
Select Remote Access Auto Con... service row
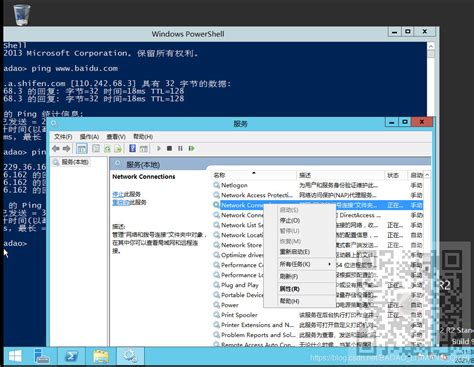[317, 344]
